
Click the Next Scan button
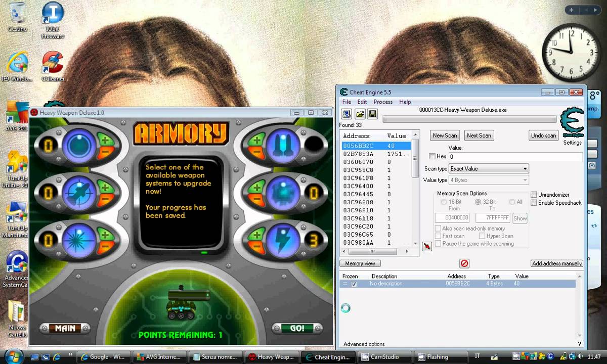[x=479, y=135]
